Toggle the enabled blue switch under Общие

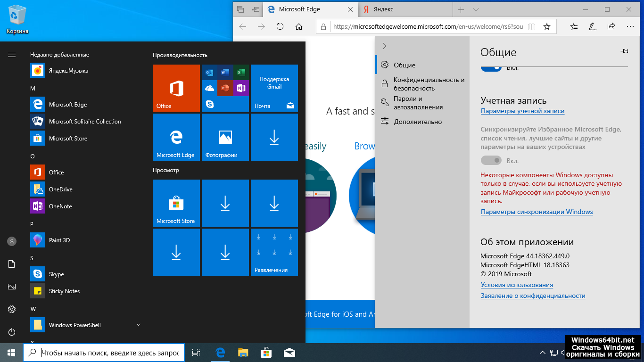click(x=491, y=68)
